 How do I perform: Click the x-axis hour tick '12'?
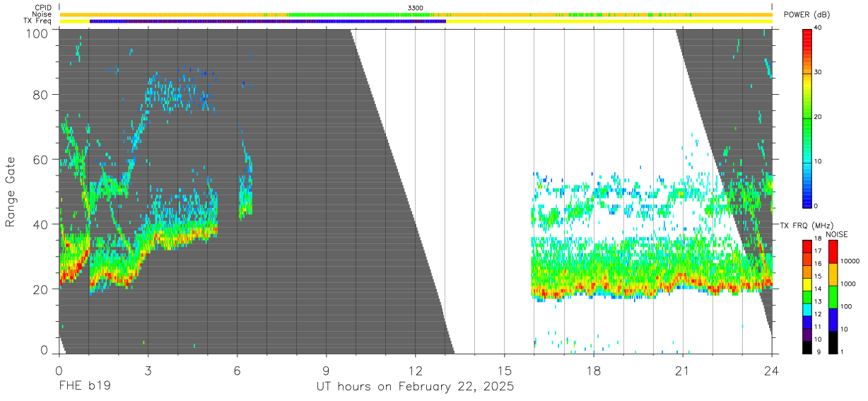point(416,369)
